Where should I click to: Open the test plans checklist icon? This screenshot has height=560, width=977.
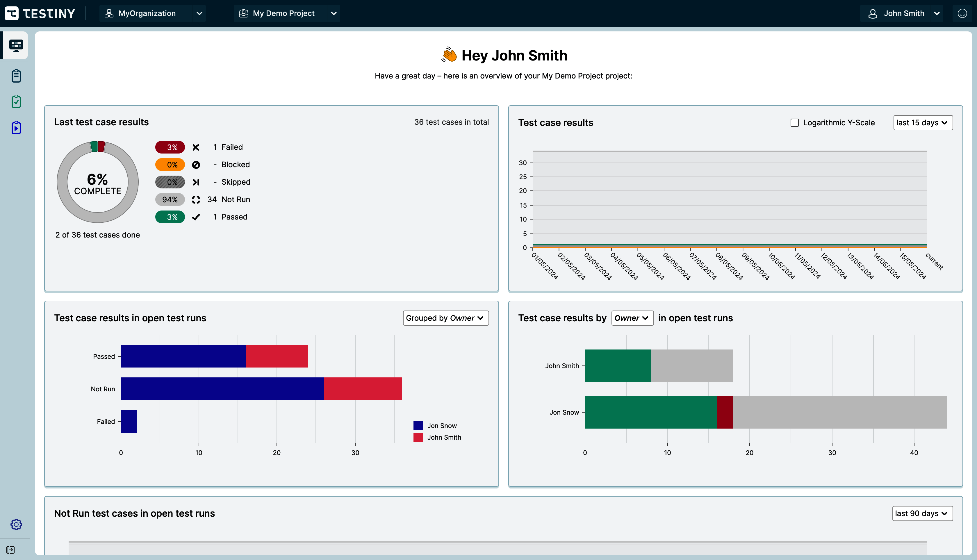coord(16,102)
